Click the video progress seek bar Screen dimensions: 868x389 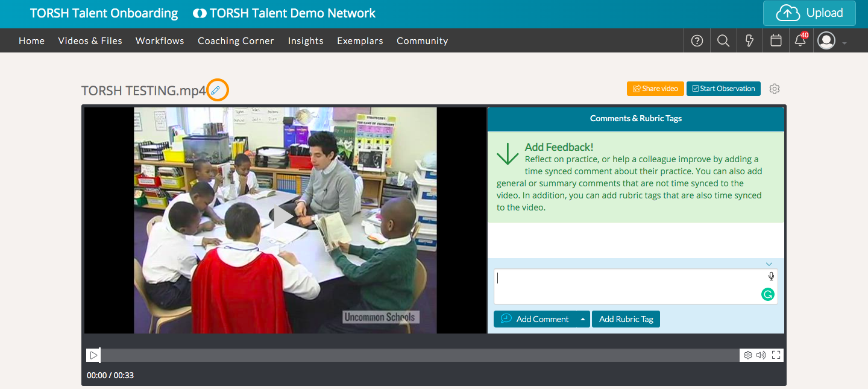(419, 355)
